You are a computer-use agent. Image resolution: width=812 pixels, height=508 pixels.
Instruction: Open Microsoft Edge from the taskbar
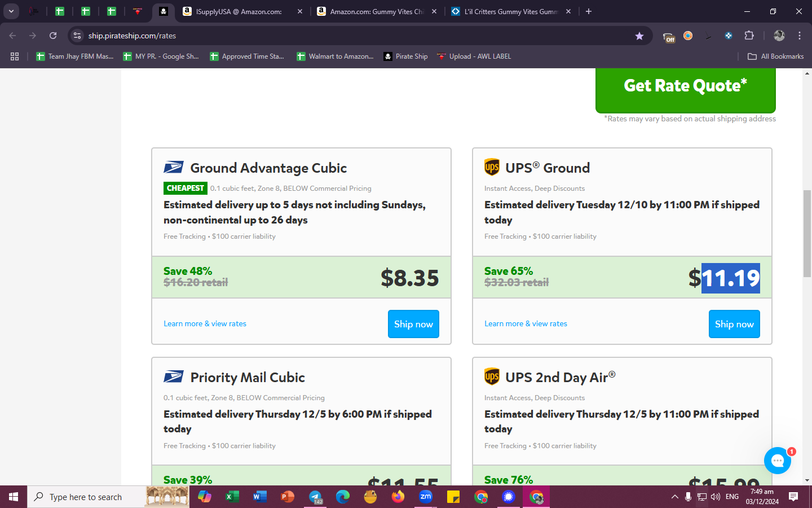(x=343, y=497)
